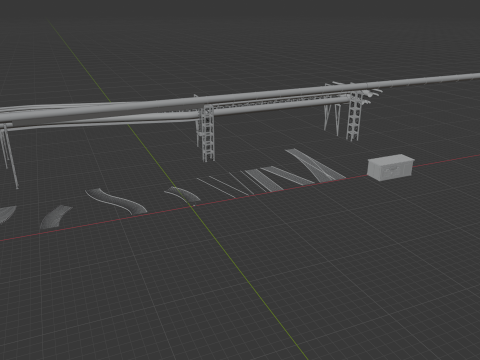Select the small curved piece at origin
The image size is (480, 360).
(x=182, y=194)
